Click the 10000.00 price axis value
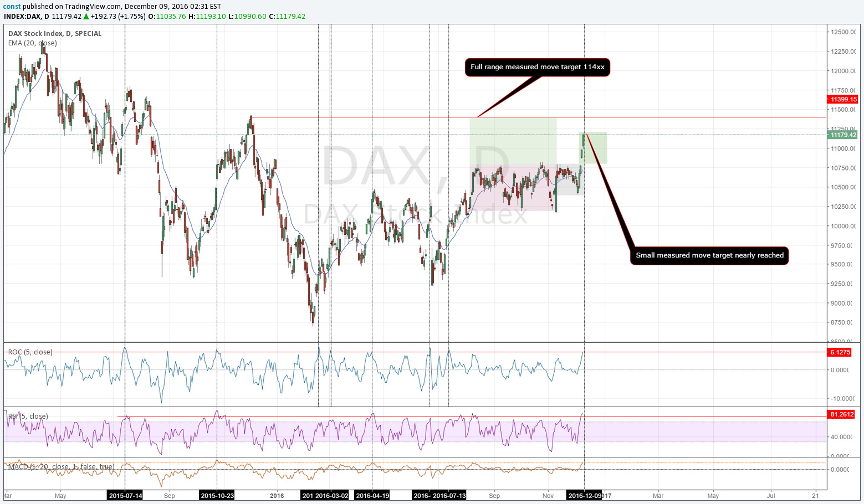This screenshot has width=864, height=504. pos(843,226)
